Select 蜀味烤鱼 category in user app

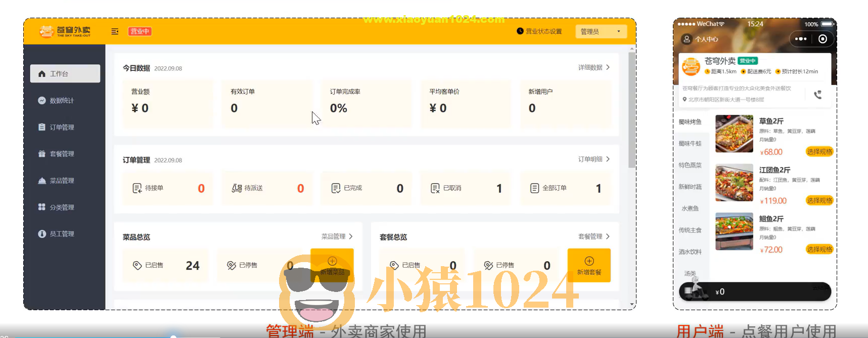690,122
